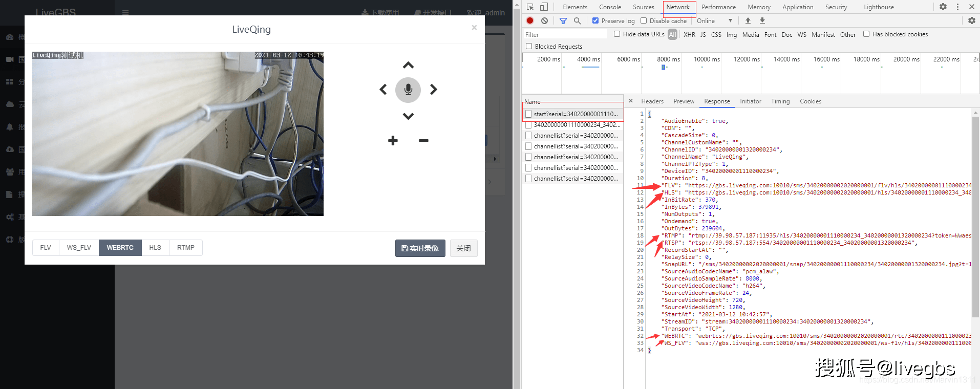Image resolution: width=980 pixels, height=389 pixels.
Task: Enable the Disable cache checkbox
Action: pos(644,20)
